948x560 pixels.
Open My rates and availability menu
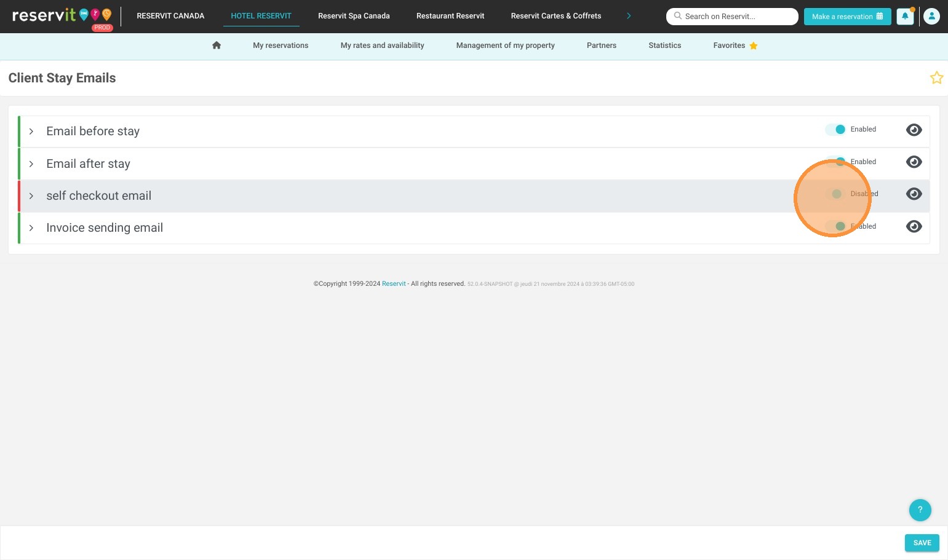pos(383,45)
